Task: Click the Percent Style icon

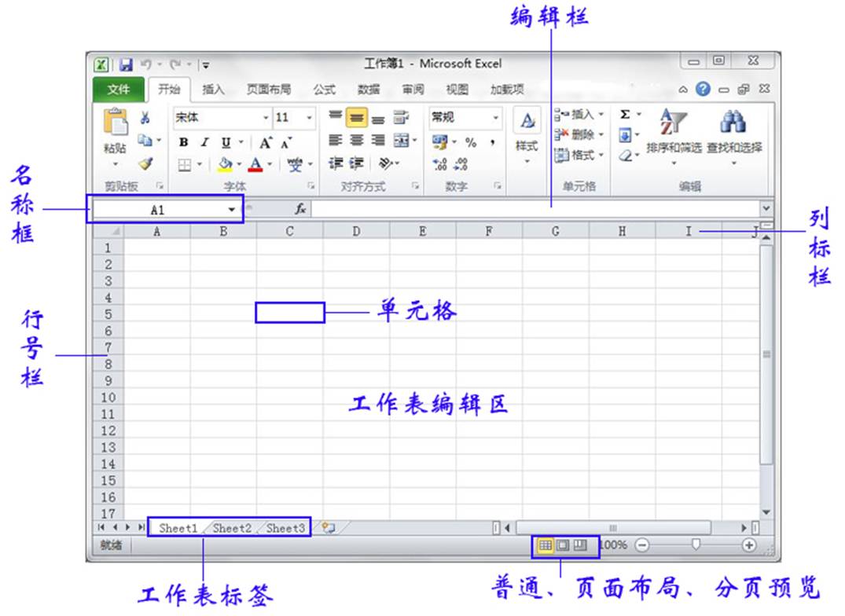Action: (x=471, y=142)
